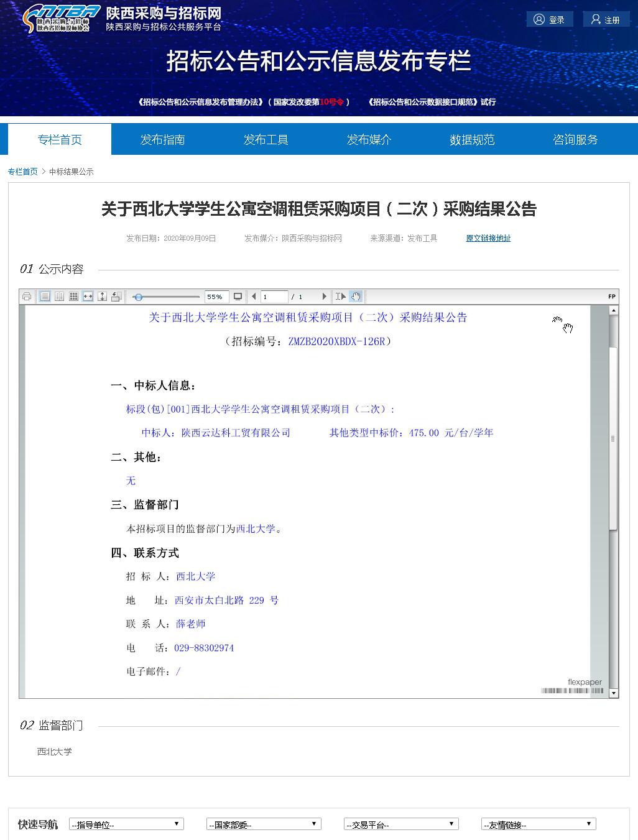Click the 登录 login button
Viewport: 638px width, 840px height.
(x=549, y=20)
